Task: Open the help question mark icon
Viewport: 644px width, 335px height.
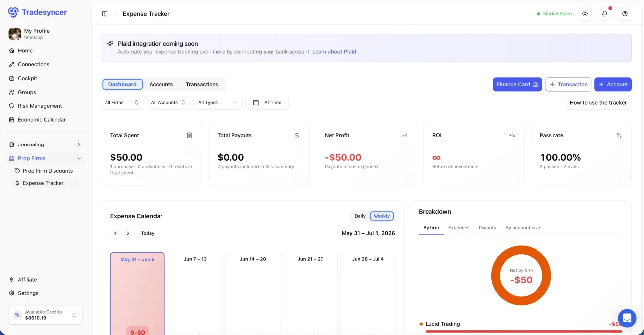Action: pyautogui.click(x=625, y=14)
